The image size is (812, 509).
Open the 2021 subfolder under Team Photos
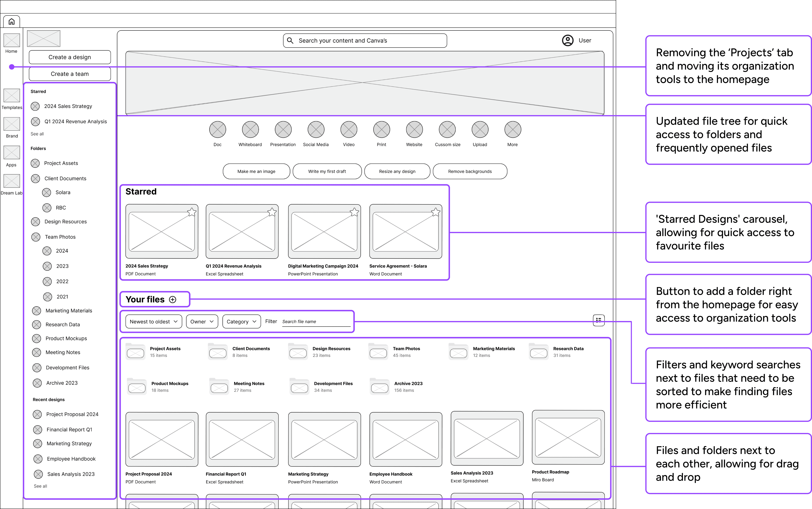[x=56, y=296]
